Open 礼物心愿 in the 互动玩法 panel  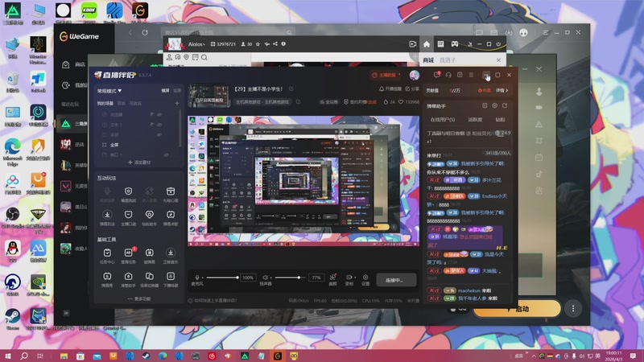[x=171, y=195]
